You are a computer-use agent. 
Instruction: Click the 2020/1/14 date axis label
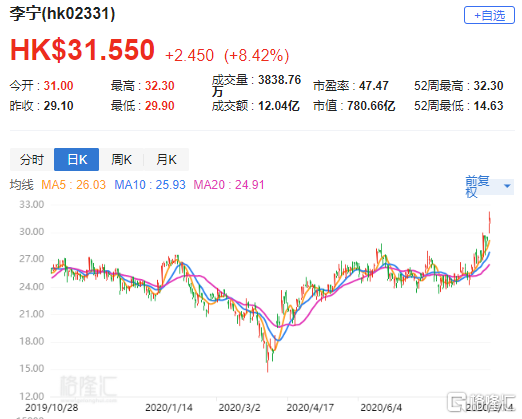(169, 407)
